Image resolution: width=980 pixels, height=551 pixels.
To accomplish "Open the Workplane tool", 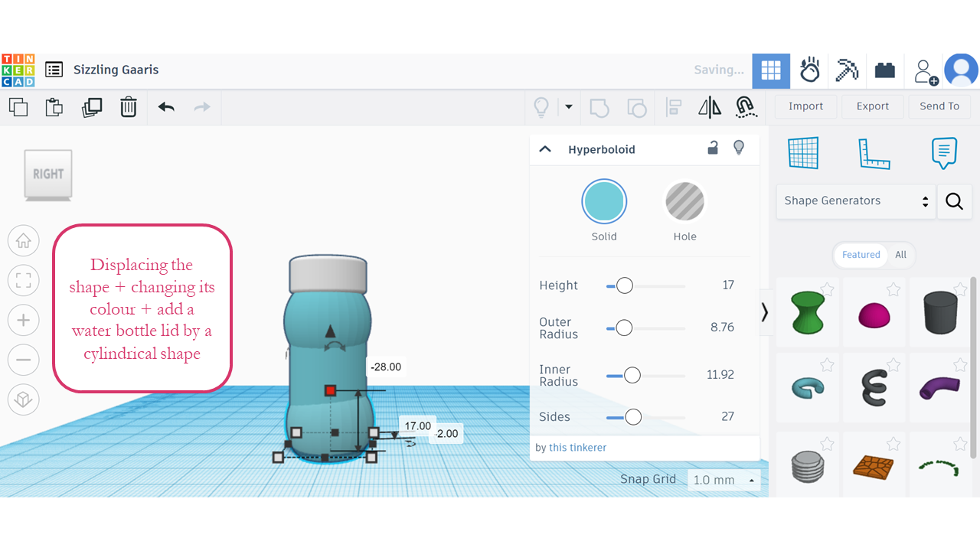I will 803,153.
